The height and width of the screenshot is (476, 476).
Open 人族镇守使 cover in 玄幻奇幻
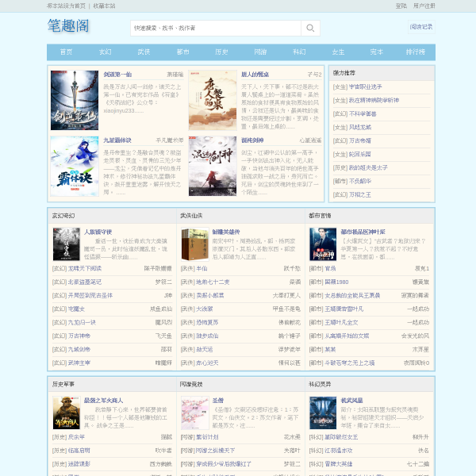67,244
